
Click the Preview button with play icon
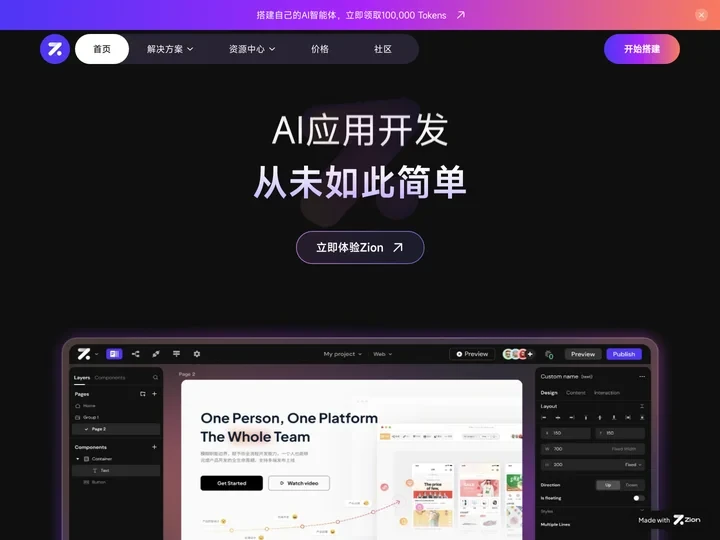[x=472, y=354]
